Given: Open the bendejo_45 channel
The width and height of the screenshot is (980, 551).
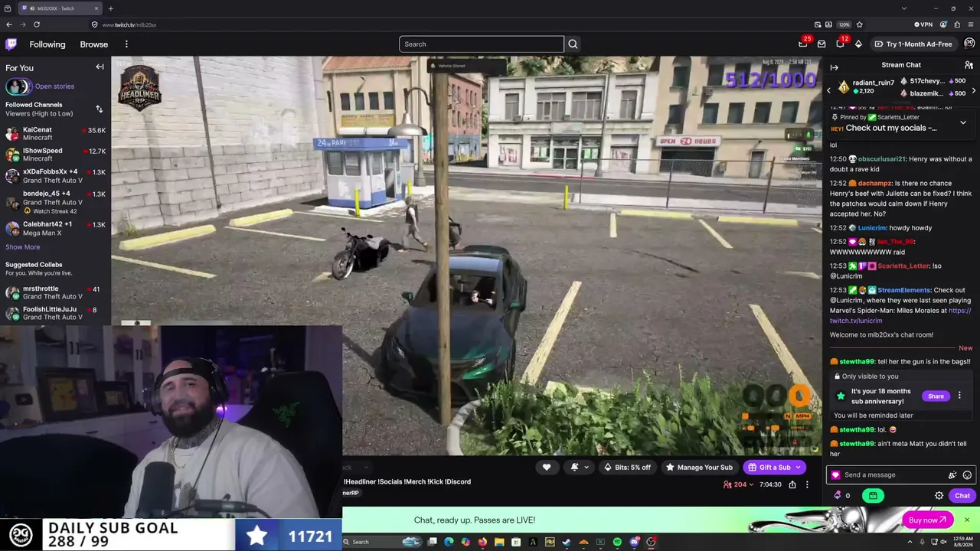Looking at the screenshot, I should pyautogui.click(x=55, y=202).
